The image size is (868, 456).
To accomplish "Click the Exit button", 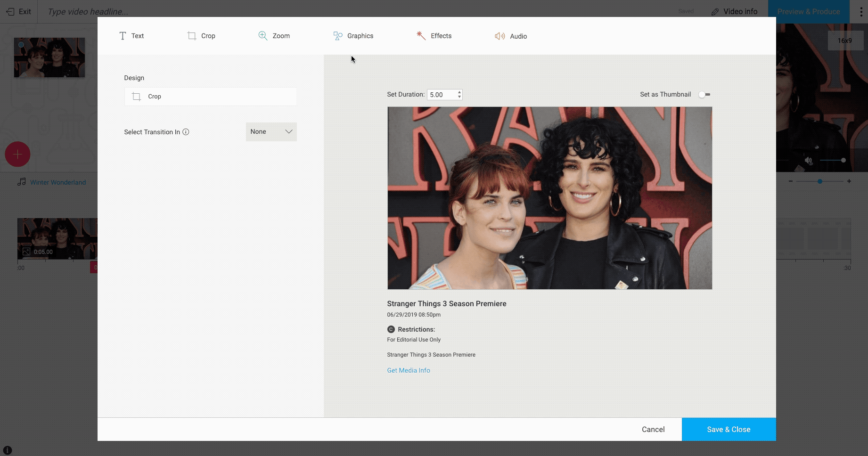I will [19, 12].
